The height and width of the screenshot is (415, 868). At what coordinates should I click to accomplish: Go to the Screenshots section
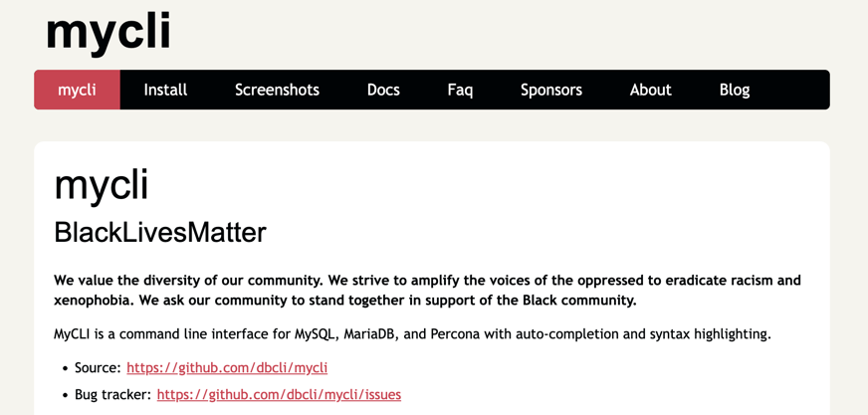pyautogui.click(x=277, y=90)
